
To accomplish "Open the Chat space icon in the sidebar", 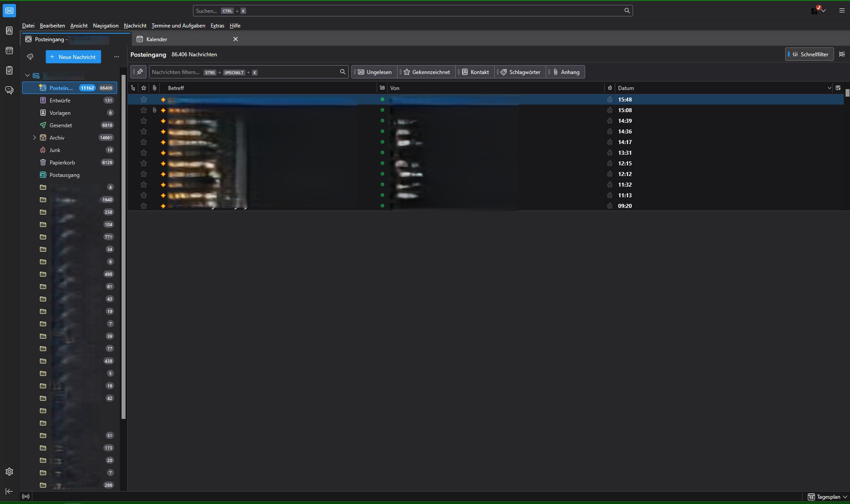I will pos(9,90).
